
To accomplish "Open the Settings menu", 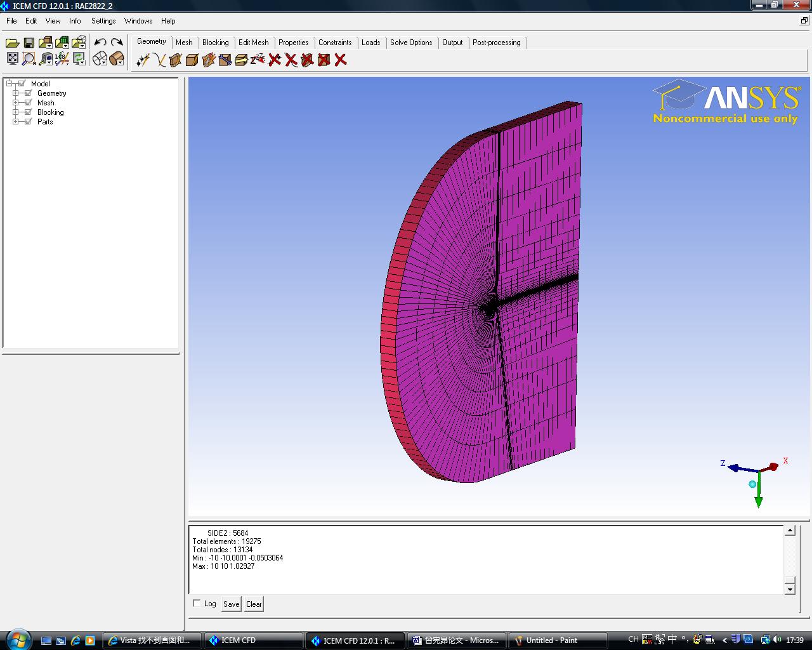I will click(103, 21).
